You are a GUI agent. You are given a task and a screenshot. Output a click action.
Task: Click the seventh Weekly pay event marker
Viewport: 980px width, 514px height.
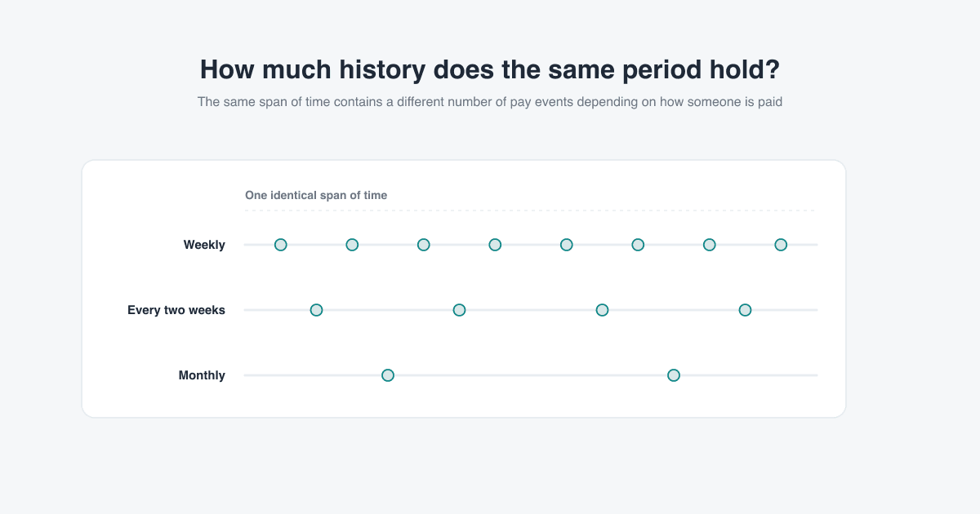710,245
